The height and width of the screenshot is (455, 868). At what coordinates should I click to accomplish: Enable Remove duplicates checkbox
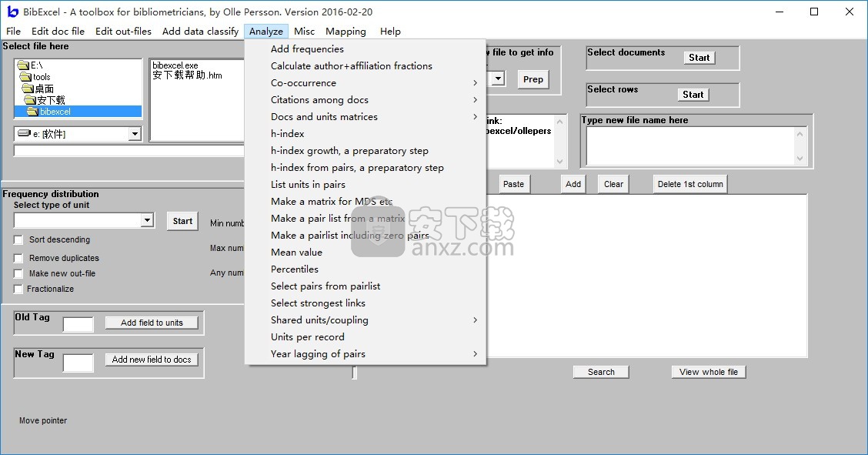18,258
